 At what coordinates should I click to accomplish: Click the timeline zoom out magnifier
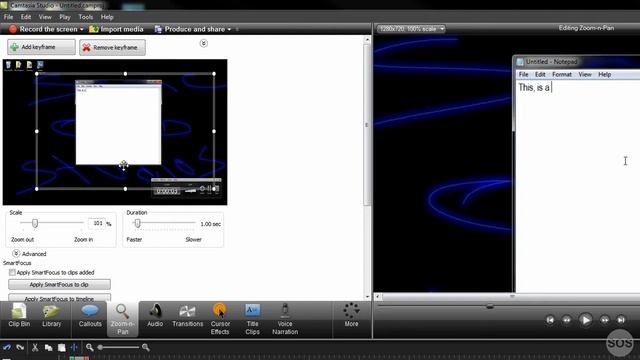coord(89,347)
